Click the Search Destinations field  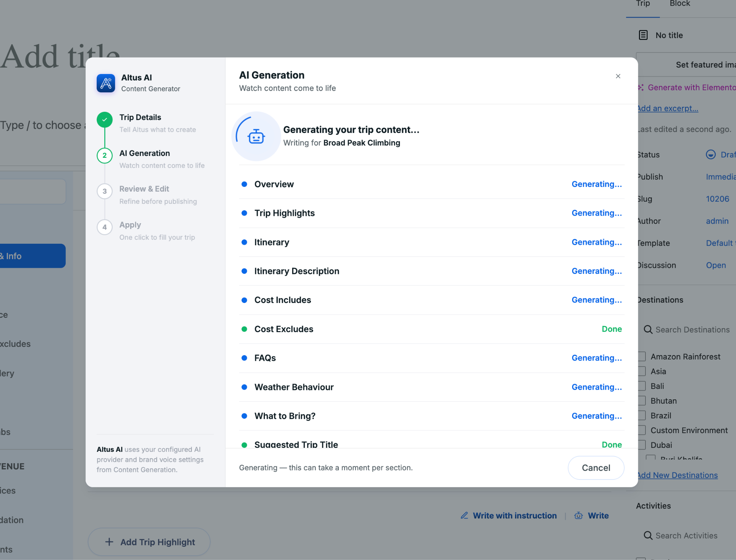(x=693, y=330)
